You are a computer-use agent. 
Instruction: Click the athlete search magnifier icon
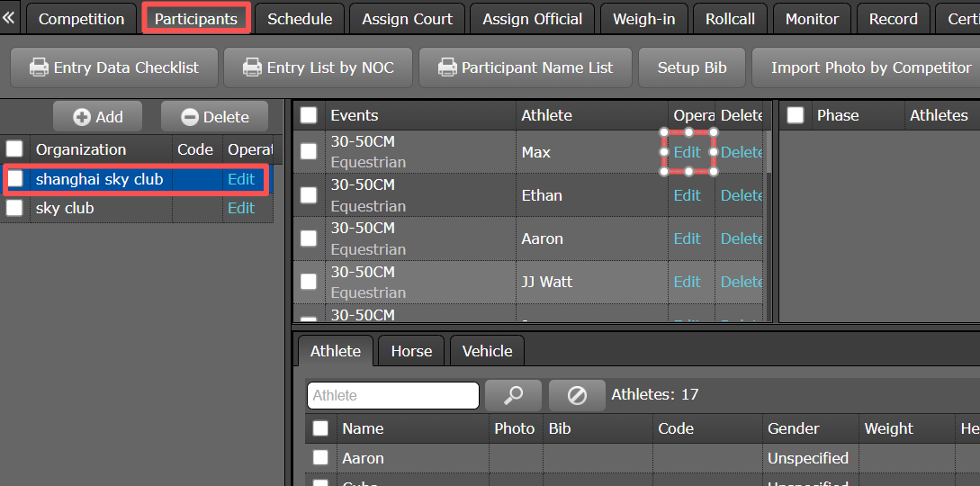pos(513,395)
